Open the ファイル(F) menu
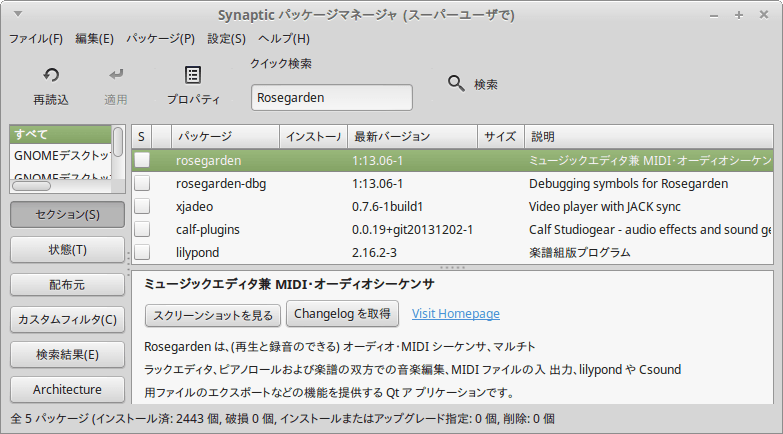Image resolution: width=783 pixels, height=434 pixels. [36, 38]
